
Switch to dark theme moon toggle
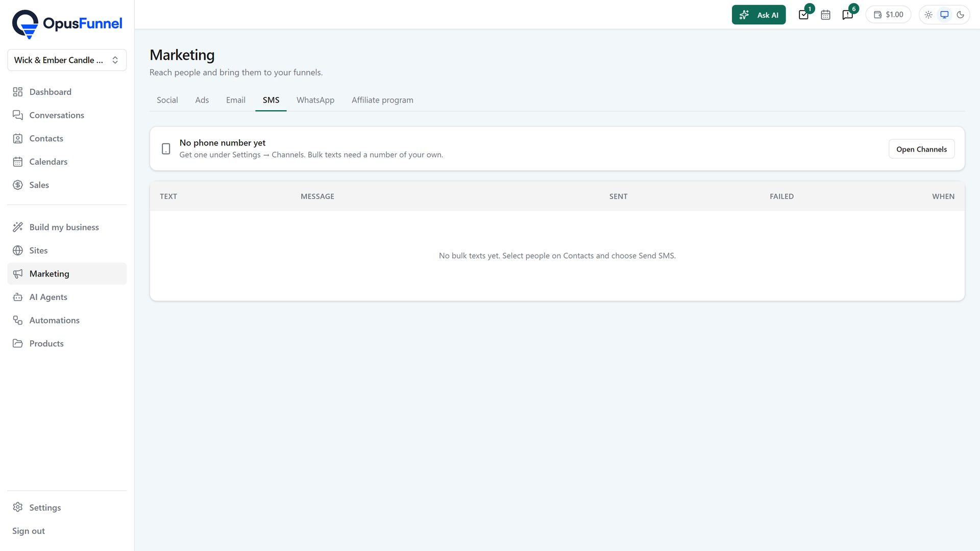coord(960,15)
